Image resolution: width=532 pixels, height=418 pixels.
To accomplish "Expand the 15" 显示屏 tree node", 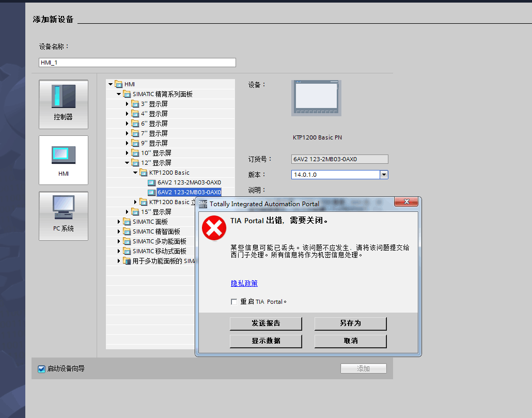I will 127,212.
